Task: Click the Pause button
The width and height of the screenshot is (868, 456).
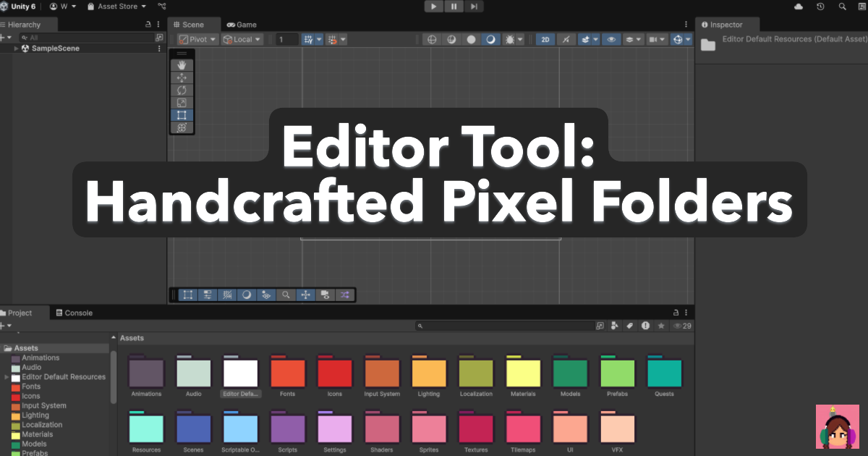Action: [x=454, y=7]
